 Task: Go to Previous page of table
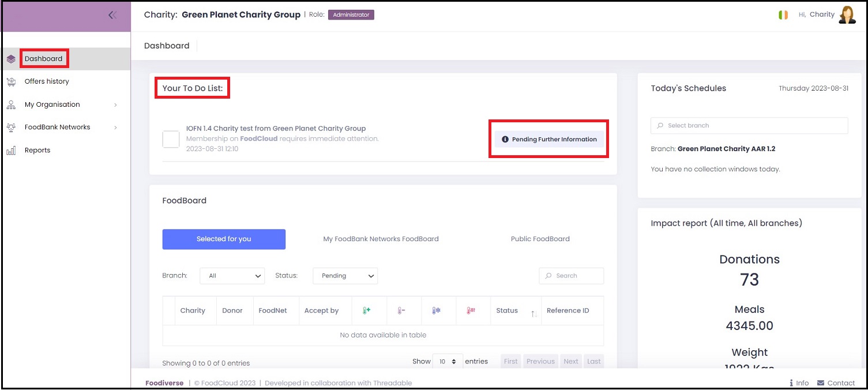540,362
